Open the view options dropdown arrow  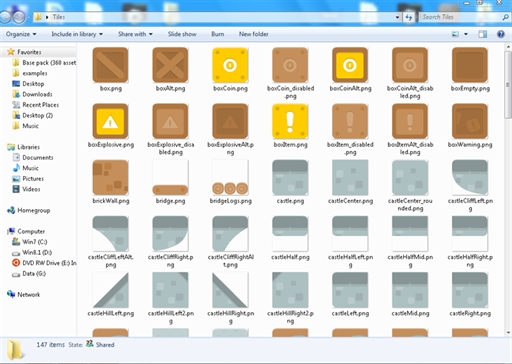click(x=466, y=34)
